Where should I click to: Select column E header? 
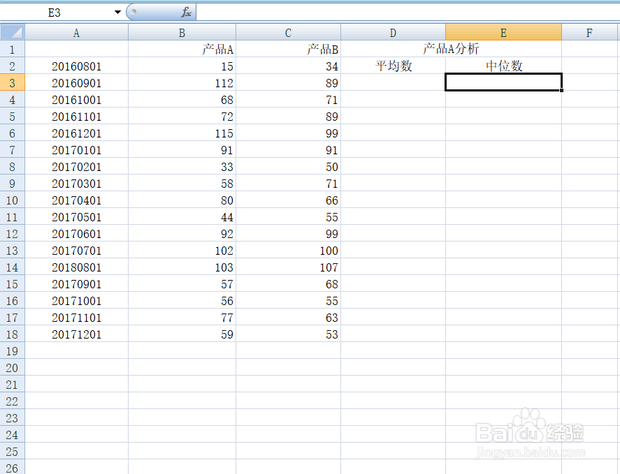pyautogui.click(x=503, y=33)
